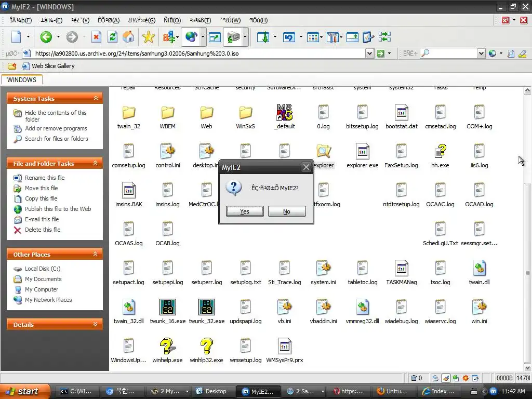This screenshot has height=399, width=532.
Task: Open dropdown beside tools hammer icon
Action: click(341, 37)
